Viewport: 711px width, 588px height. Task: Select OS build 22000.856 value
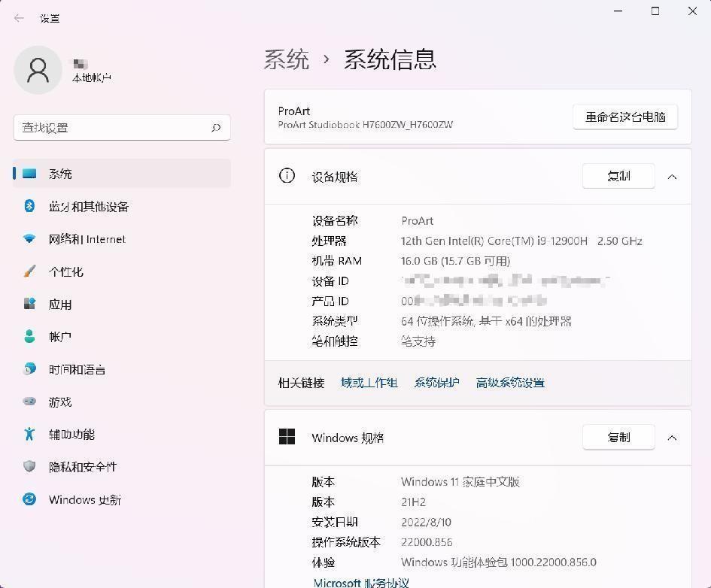[427, 542]
